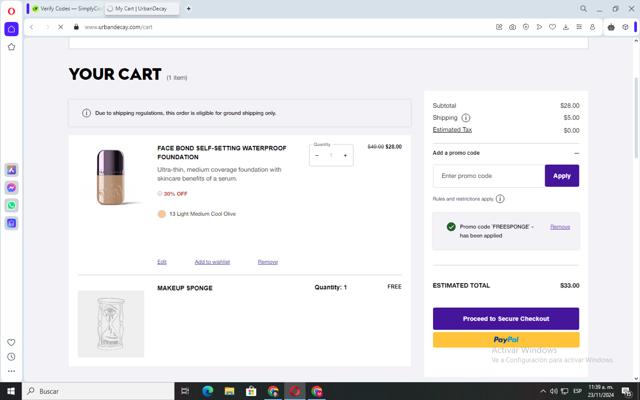Open Task View on taskbar
Viewport: 640px width, 400px height.
click(185, 391)
